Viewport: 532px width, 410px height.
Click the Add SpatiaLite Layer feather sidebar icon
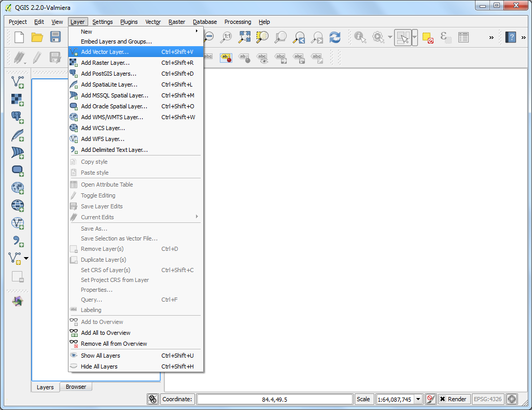click(17, 135)
